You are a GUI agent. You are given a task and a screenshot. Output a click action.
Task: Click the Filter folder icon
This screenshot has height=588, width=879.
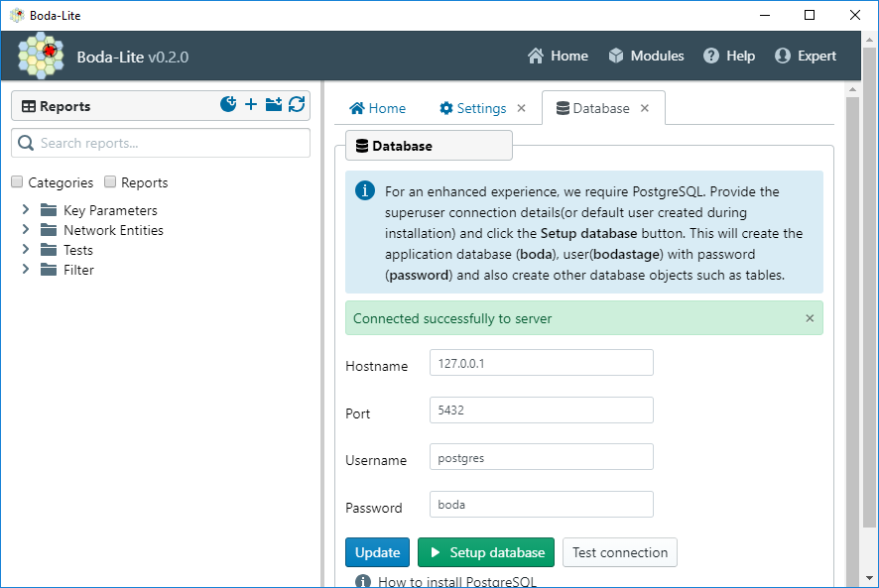(49, 270)
